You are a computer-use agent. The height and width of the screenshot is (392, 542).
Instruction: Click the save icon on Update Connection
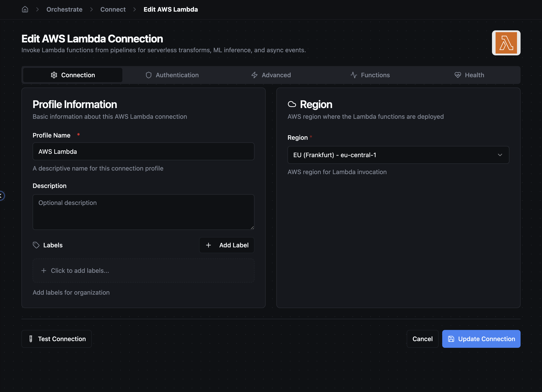point(451,339)
